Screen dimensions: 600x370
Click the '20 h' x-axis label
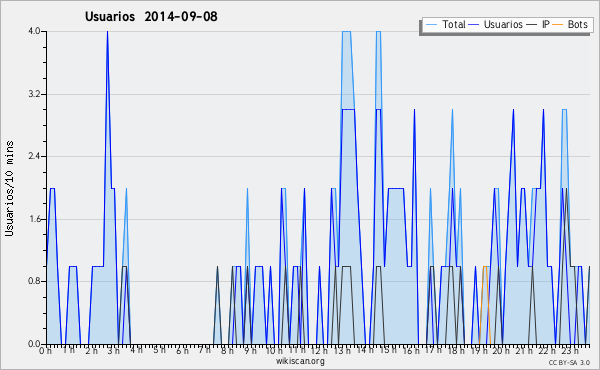click(x=501, y=351)
